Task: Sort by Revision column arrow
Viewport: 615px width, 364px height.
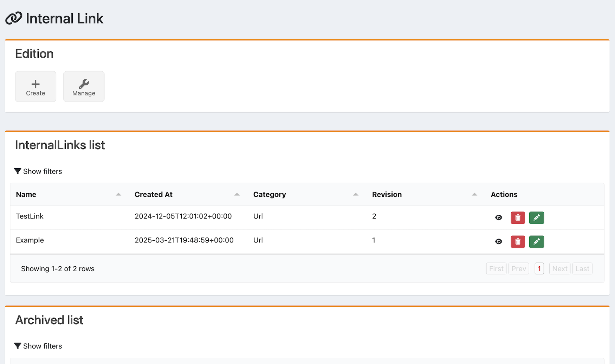Action: tap(474, 194)
